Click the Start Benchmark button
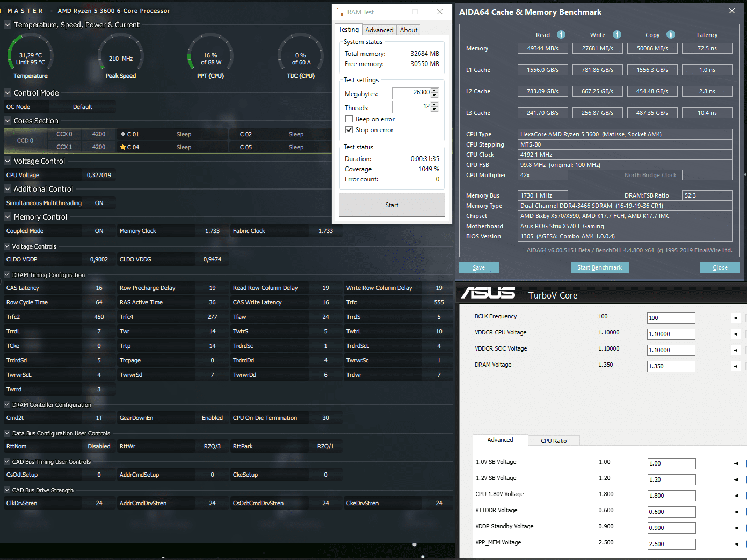The width and height of the screenshot is (747, 560). tap(599, 267)
